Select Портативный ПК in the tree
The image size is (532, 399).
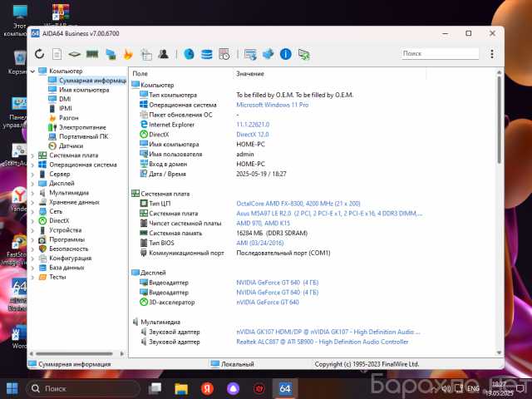(83, 136)
